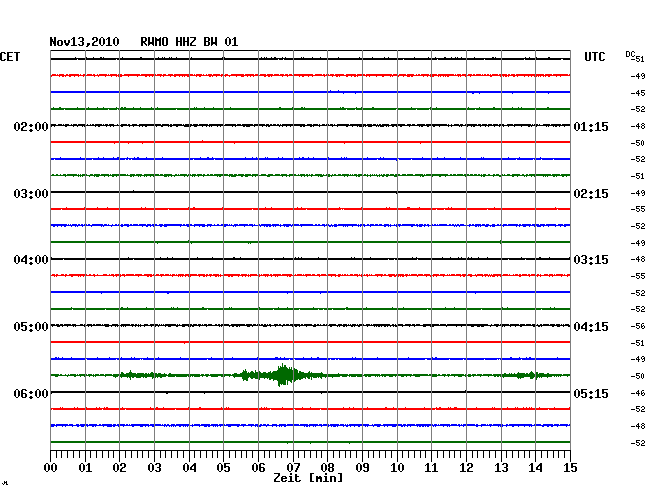
Task: Click the largest seismic burst on green trace
Action: [x=283, y=375]
